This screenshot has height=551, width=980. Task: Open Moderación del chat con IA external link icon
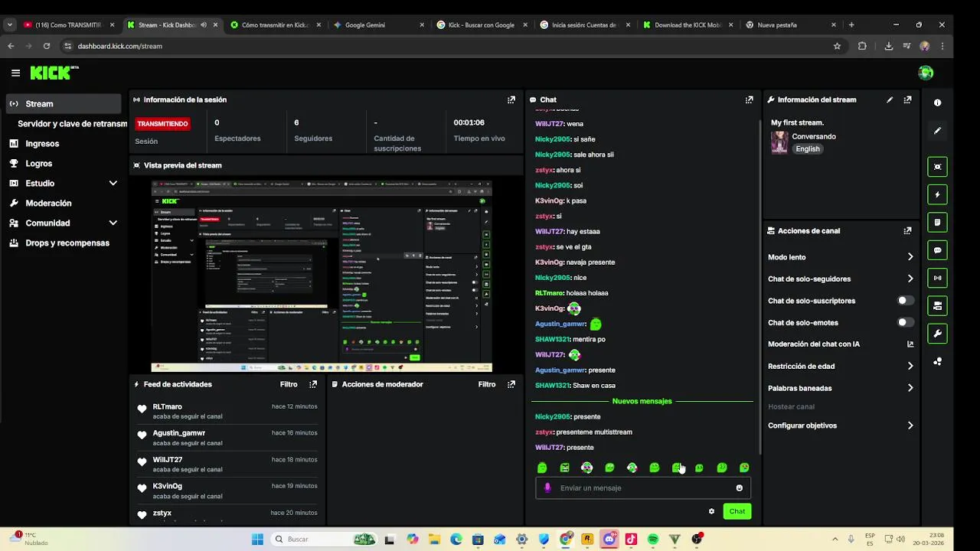pos(910,344)
